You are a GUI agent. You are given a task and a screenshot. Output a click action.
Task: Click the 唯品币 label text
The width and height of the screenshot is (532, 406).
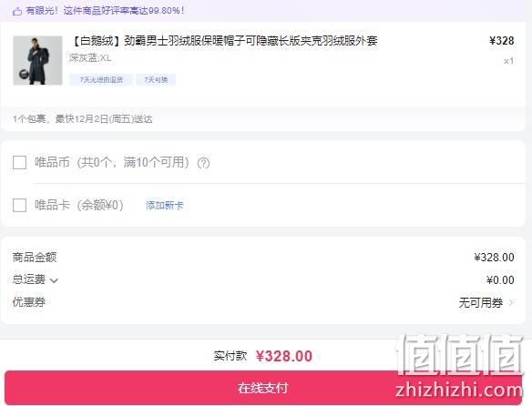pos(52,162)
